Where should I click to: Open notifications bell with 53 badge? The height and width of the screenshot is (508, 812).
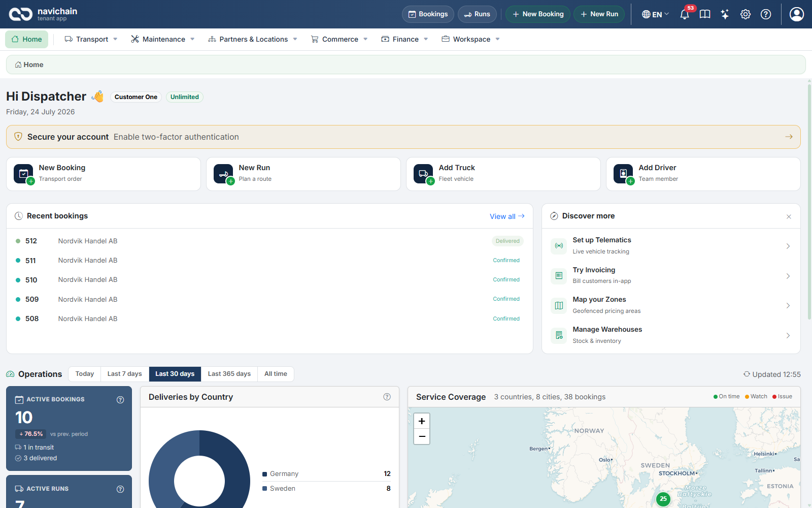[685, 14]
